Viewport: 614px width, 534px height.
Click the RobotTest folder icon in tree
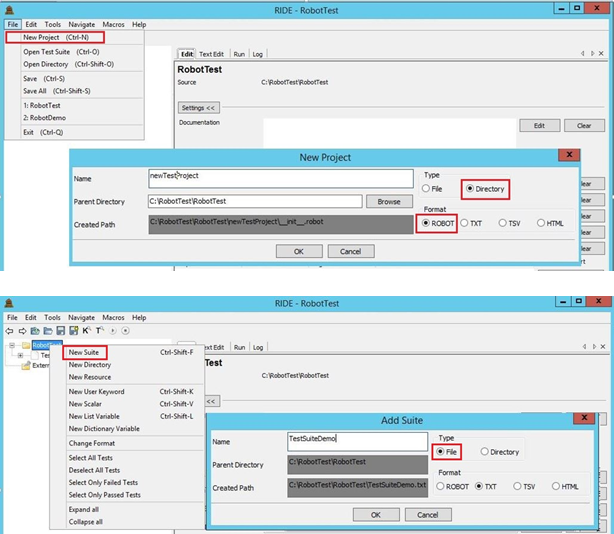[26, 345]
